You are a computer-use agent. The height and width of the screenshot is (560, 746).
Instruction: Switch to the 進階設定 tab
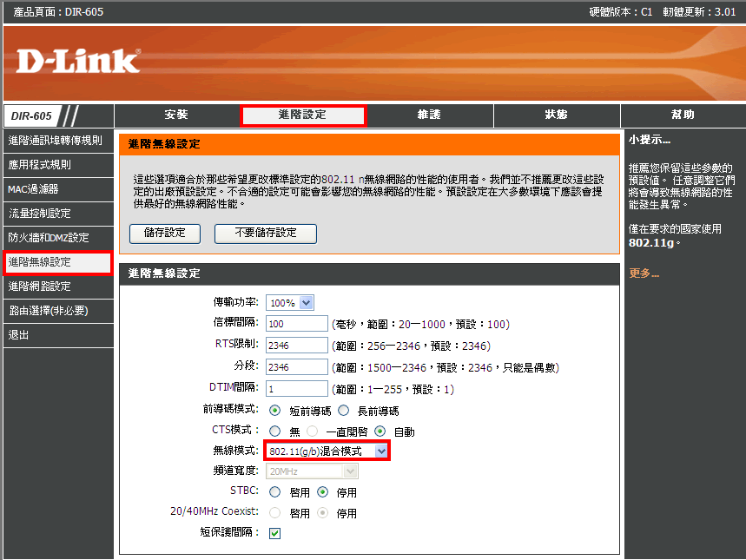pos(302,115)
